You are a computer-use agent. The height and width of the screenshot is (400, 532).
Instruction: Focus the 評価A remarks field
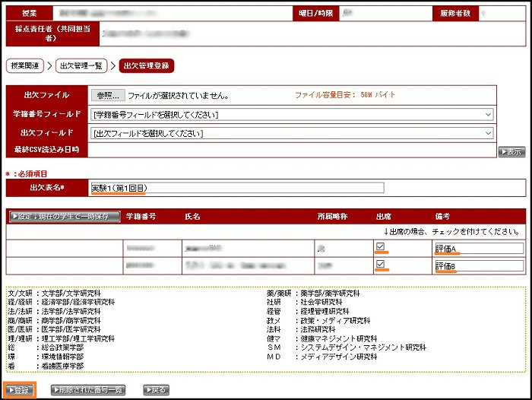click(x=479, y=248)
